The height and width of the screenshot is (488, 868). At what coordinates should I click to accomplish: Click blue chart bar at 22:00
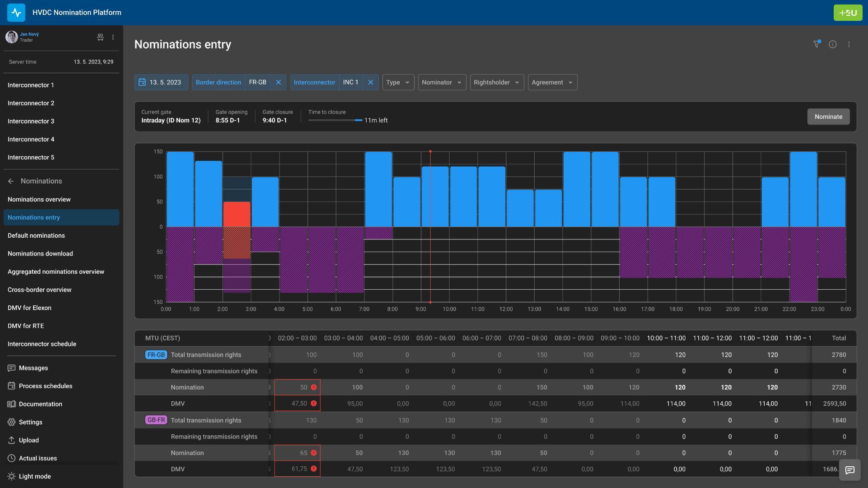pyautogui.click(x=803, y=189)
